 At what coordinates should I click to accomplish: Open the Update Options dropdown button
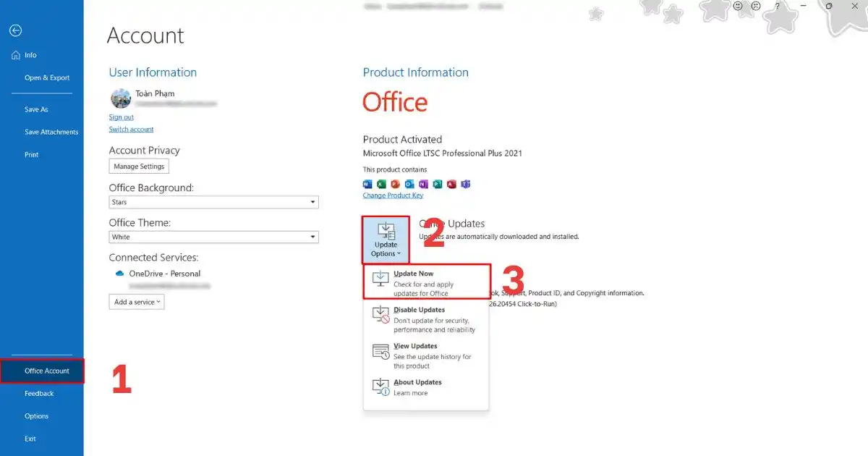[386, 240]
